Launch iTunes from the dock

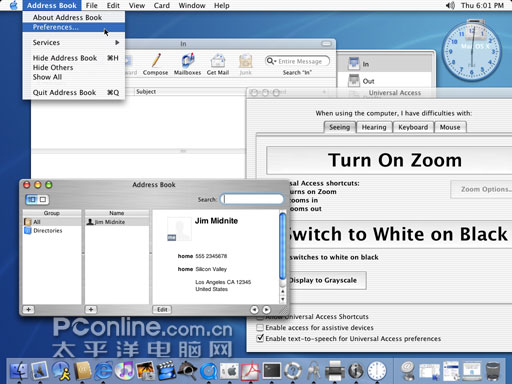coord(125,371)
